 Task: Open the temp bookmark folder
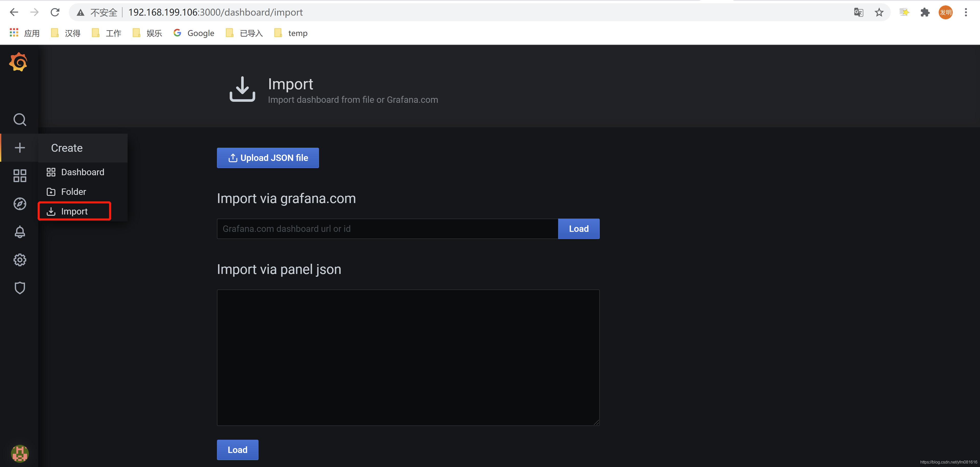291,33
